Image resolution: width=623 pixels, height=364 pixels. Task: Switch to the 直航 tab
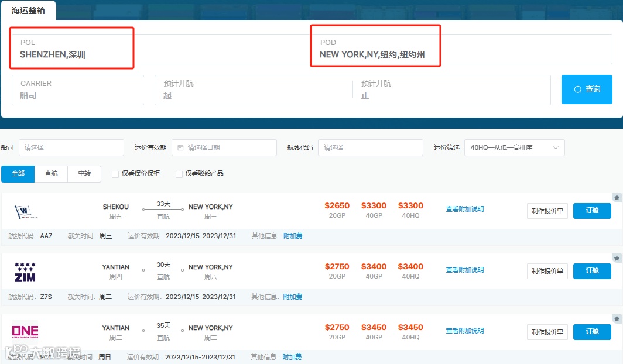(x=51, y=174)
